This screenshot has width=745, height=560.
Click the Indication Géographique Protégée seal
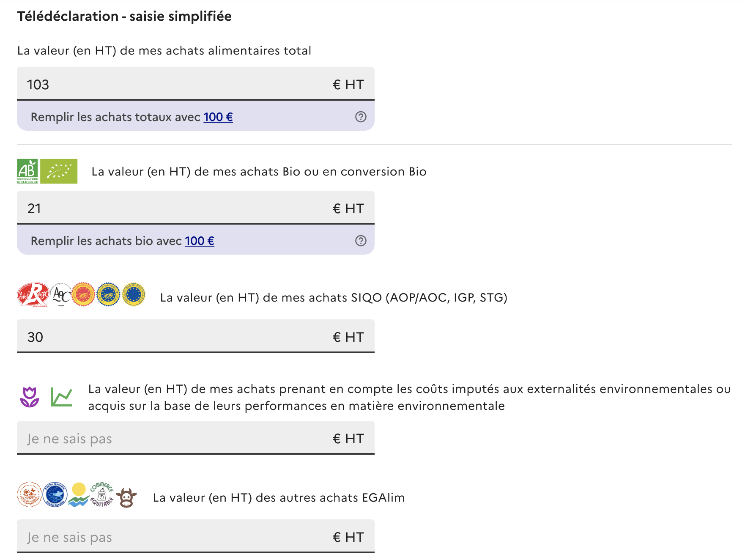click(x=108, y=294)
